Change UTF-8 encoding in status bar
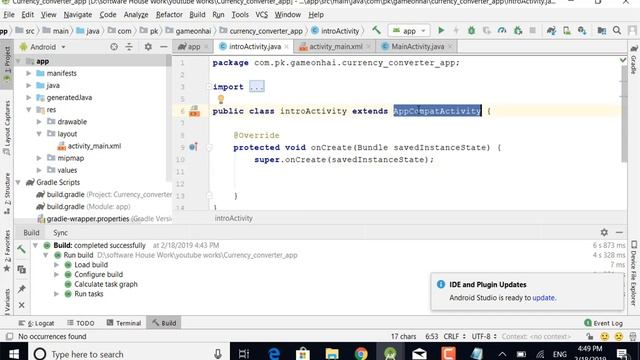Screen dimensions: 640x360 pyautogui.click(x=484, y=336)
